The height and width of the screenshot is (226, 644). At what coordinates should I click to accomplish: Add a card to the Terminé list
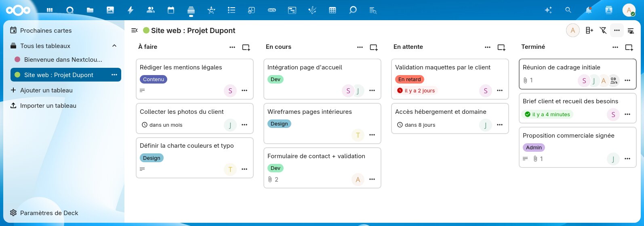629,47
